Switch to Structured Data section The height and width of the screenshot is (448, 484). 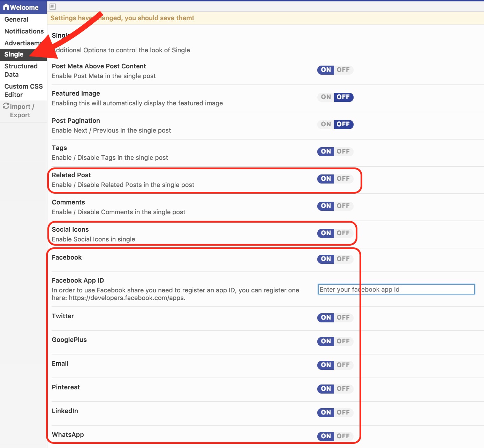pos(21,70)
